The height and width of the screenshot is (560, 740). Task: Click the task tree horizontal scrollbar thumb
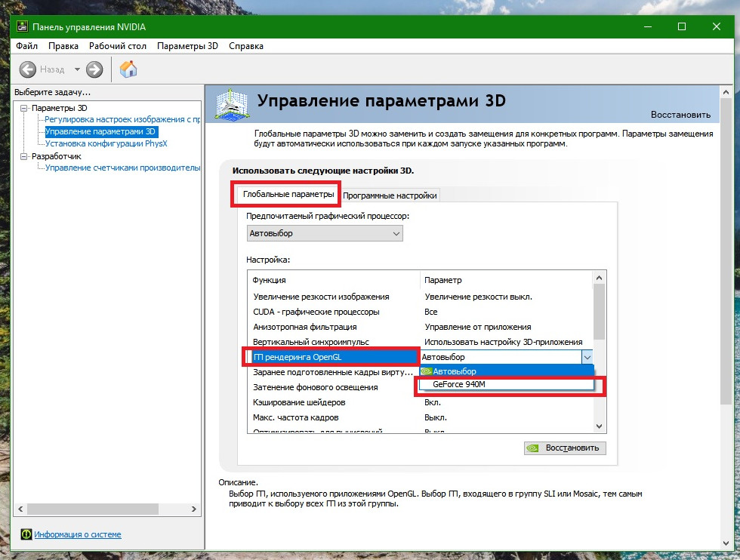tap(92, 509)
